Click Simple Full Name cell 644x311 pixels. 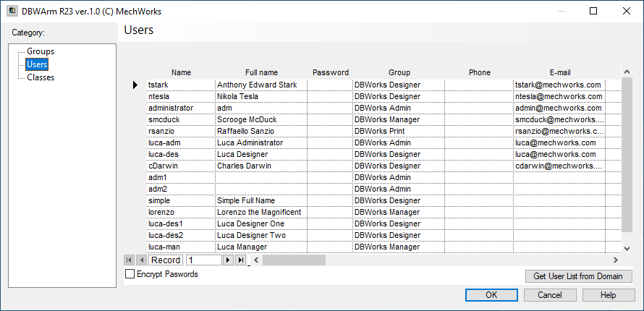point(261,200)
